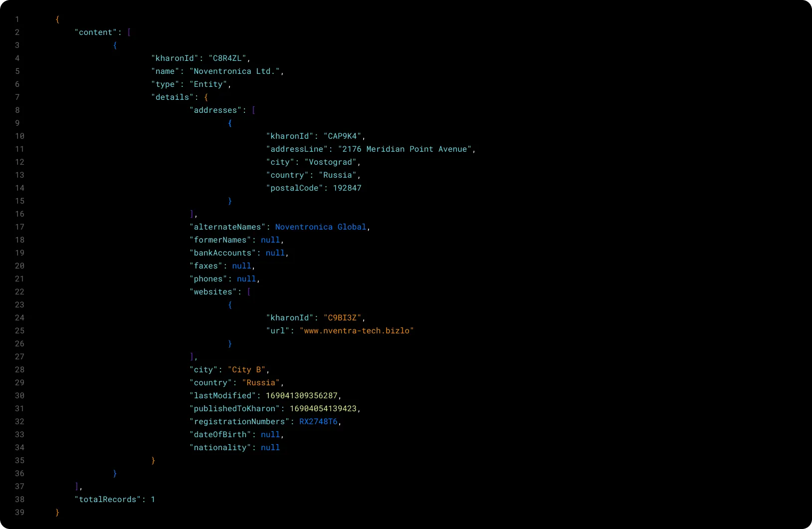Select publishedToKharon value 16904054139423
Image resolution: width=812 pixels, height=529 pixels.
pyautogui.click(x=323, y=409)
